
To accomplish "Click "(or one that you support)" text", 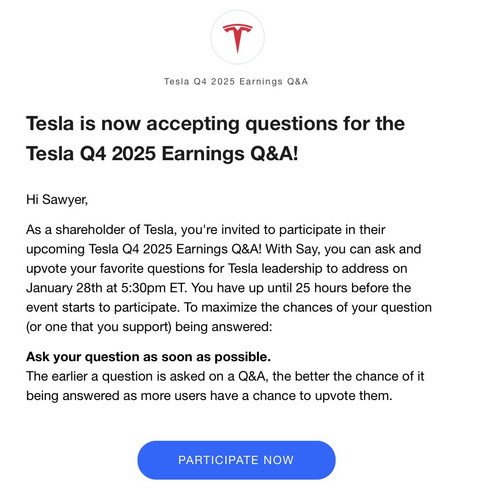I will click(99, 327).
